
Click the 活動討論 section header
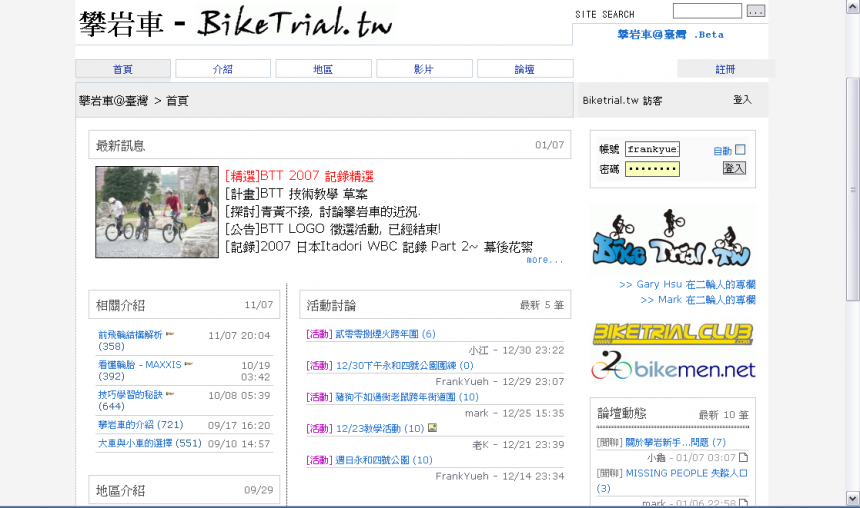(435, 304)
